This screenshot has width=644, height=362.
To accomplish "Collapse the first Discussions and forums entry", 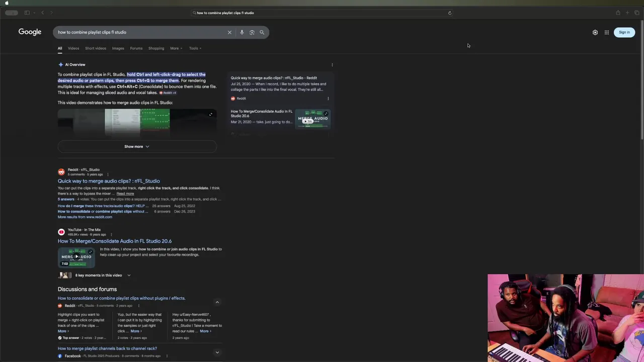I will pyautogui.click(x=217, y=302).
